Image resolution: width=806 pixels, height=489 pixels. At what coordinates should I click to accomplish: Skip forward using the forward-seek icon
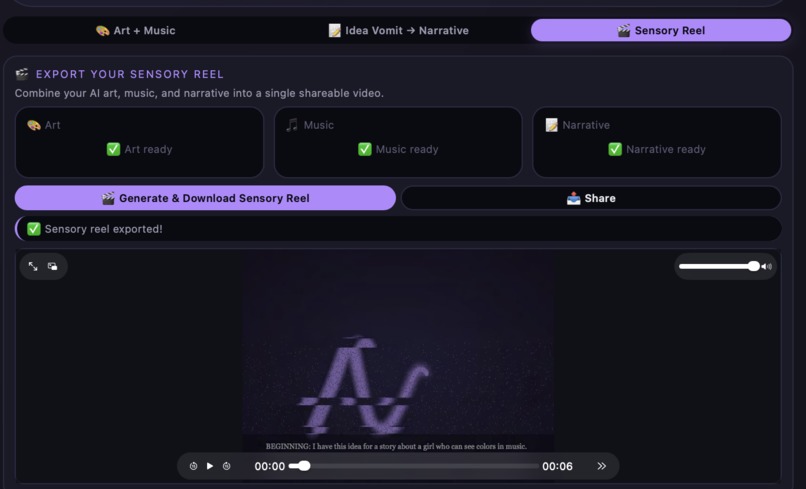(227, 466)
